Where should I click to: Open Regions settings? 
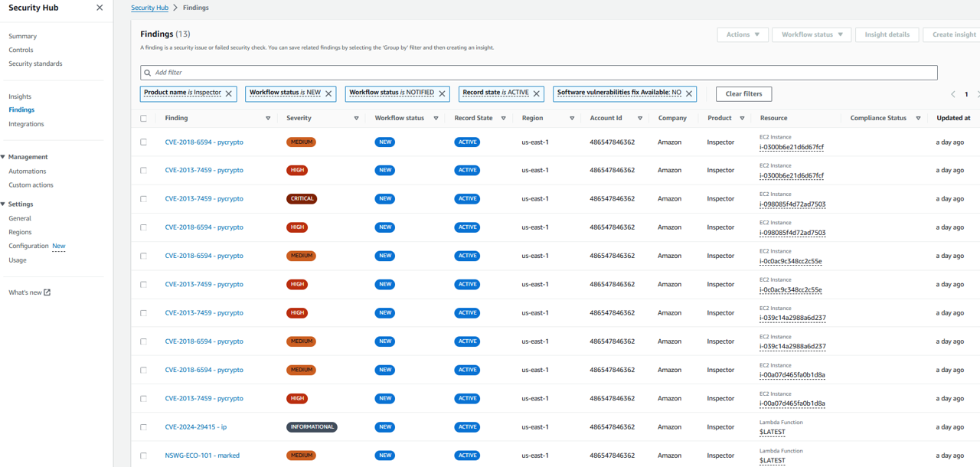click(20, 232)
